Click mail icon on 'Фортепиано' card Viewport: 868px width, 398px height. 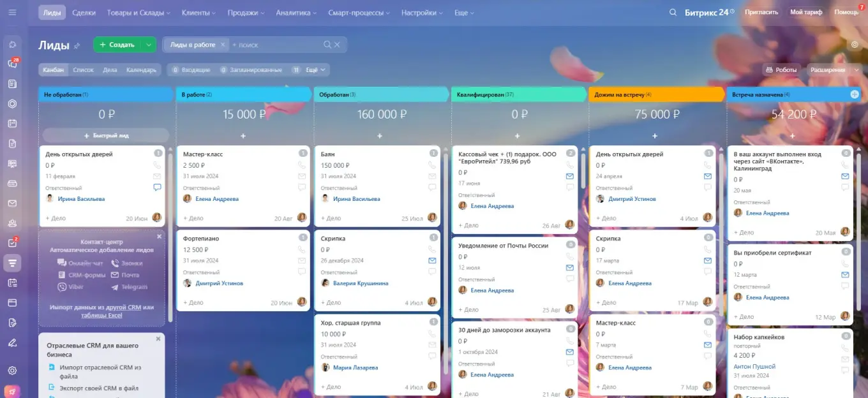[303, 261]
